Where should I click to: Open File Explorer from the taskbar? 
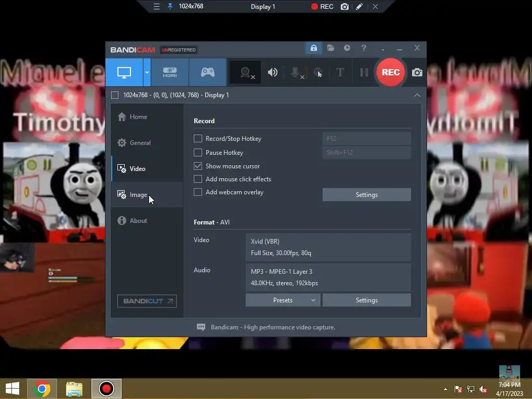pyautogui.click(x=74, y=389)
